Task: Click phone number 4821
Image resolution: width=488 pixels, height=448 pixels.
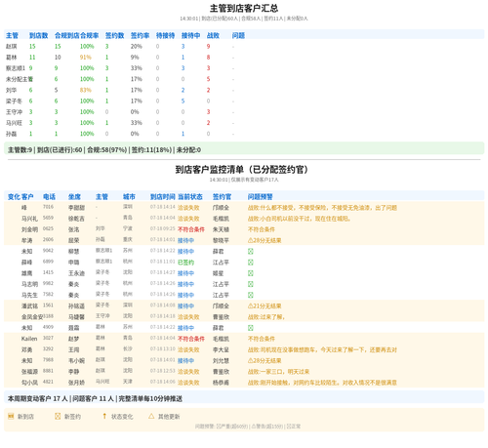Action: click(x=48, y=382)
